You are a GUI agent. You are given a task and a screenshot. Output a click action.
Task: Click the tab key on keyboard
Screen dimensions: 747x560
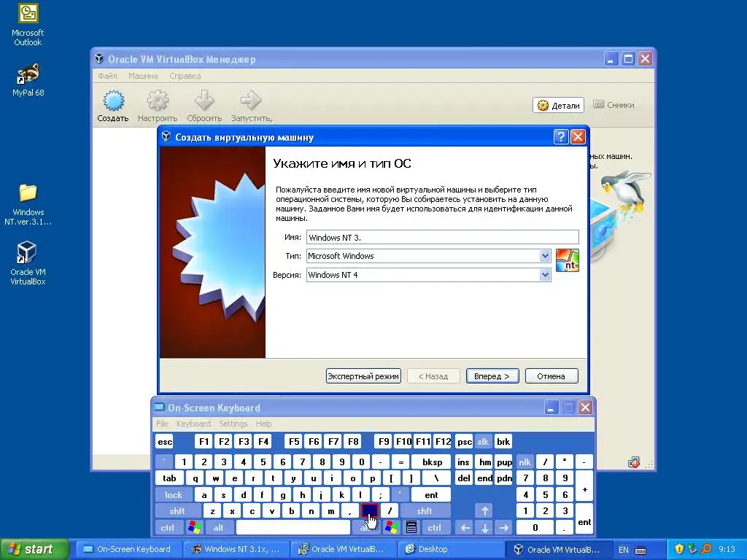pyautogui.click(x=169, y=478)
